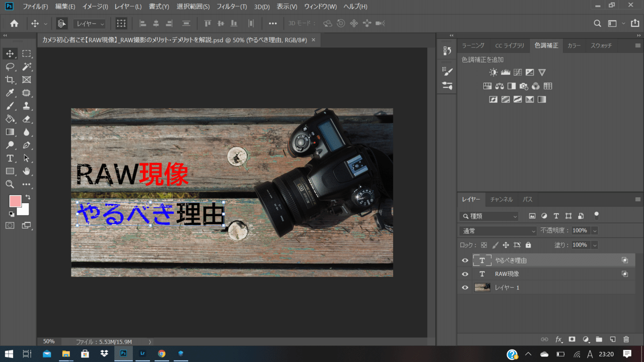Toggle layer filtering on or off
The image size is (644, 362).
[597, 216]
